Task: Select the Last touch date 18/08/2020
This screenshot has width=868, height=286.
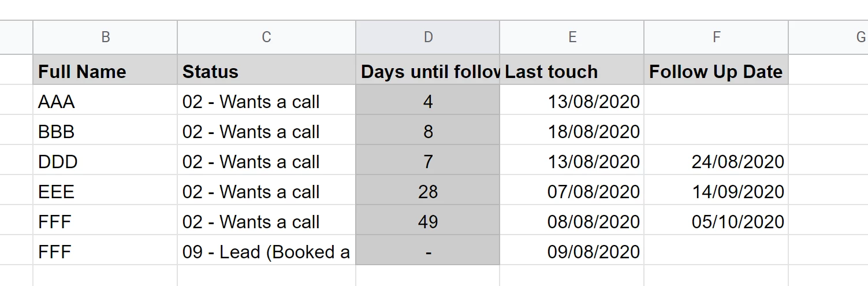Action: pos(572,132)
